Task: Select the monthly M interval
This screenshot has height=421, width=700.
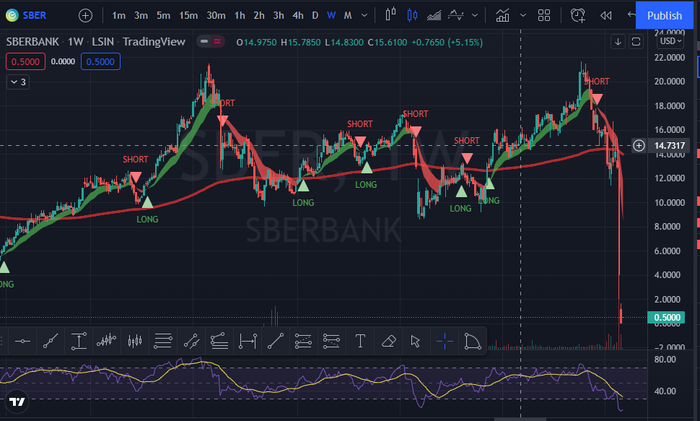Action: [347, 16]
